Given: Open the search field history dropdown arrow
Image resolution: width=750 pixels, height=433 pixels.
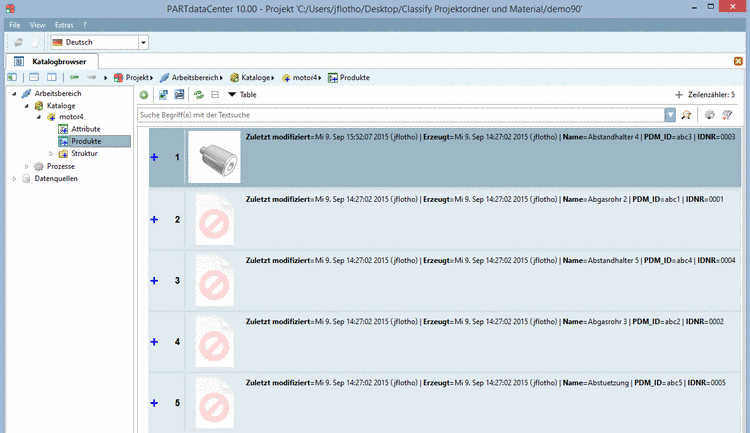Looking at the screenshot, I should (670, 115).
